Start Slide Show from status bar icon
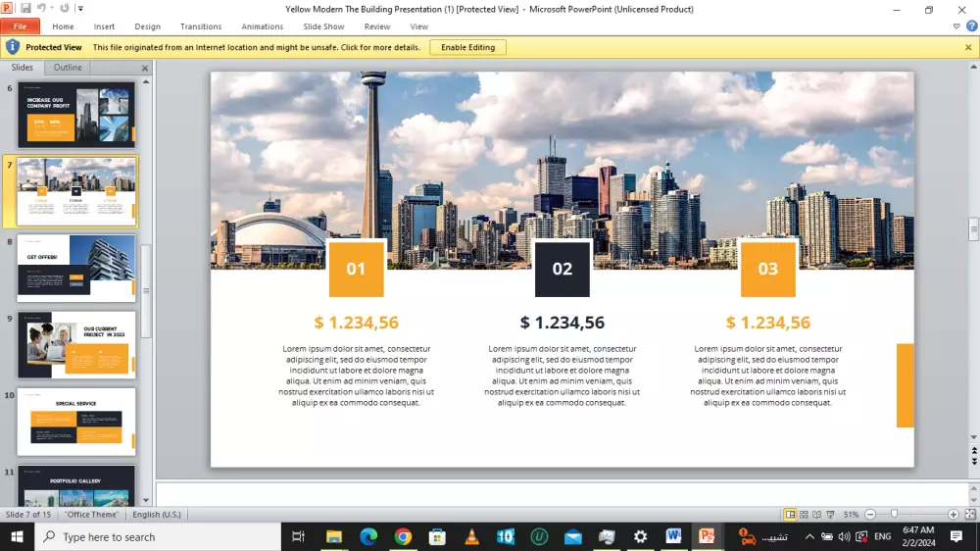 [x=831, y=514]
